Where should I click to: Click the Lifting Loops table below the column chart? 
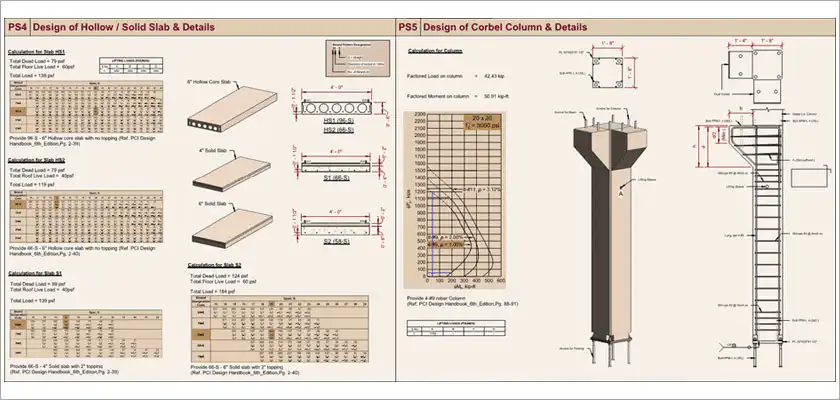pos(456,328)
